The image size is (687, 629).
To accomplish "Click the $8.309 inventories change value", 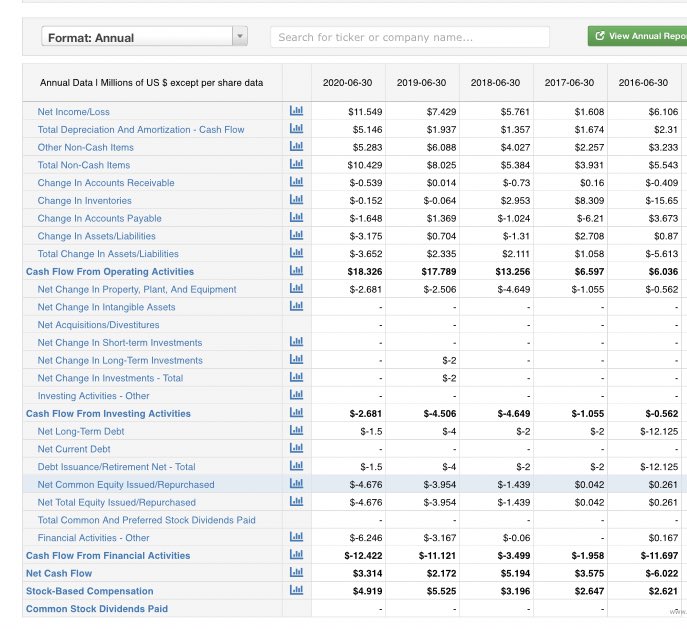I will [589, 201].
